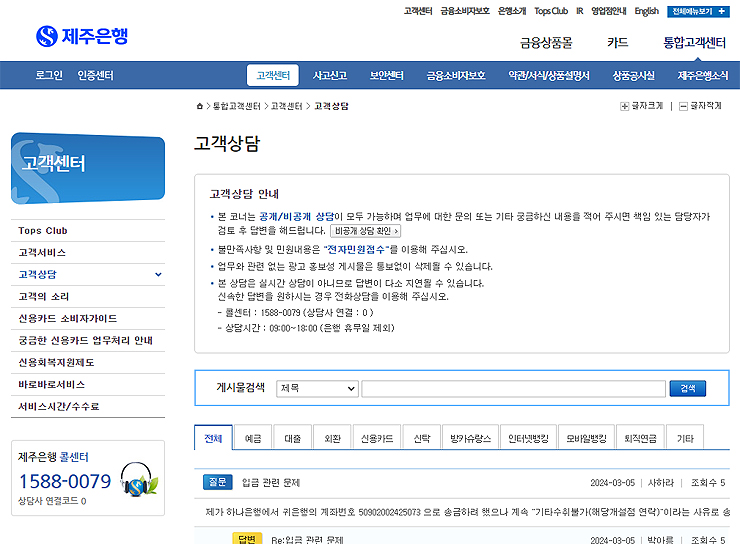
Task: Click the 고객센터 sidebar banner
Action: pyautogui.click(x=88, y=168)
